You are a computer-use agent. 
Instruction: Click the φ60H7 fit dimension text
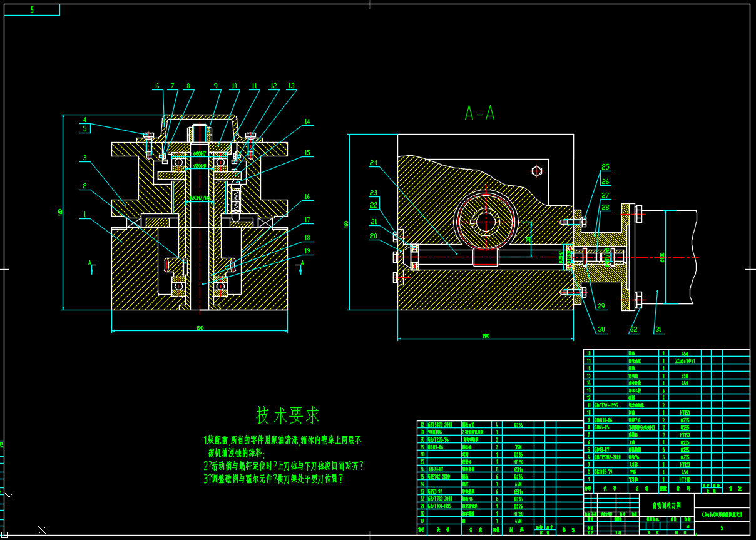[199, 153]
